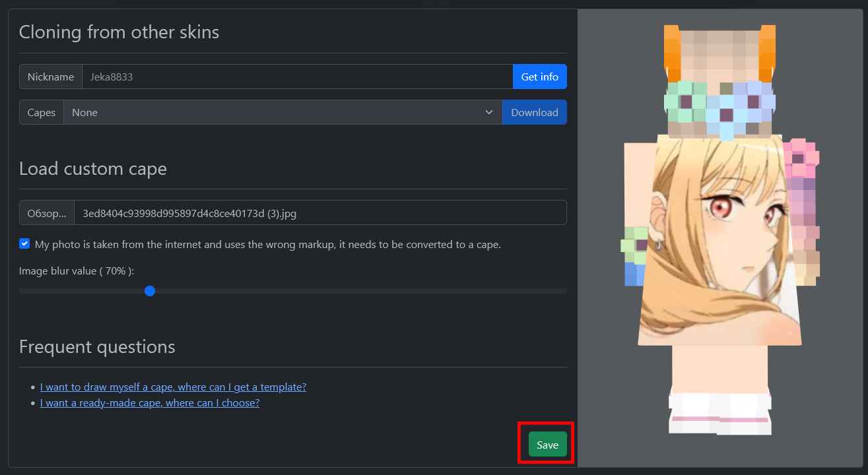
Task: Click the selected jpg file name field
Action: 320,213
